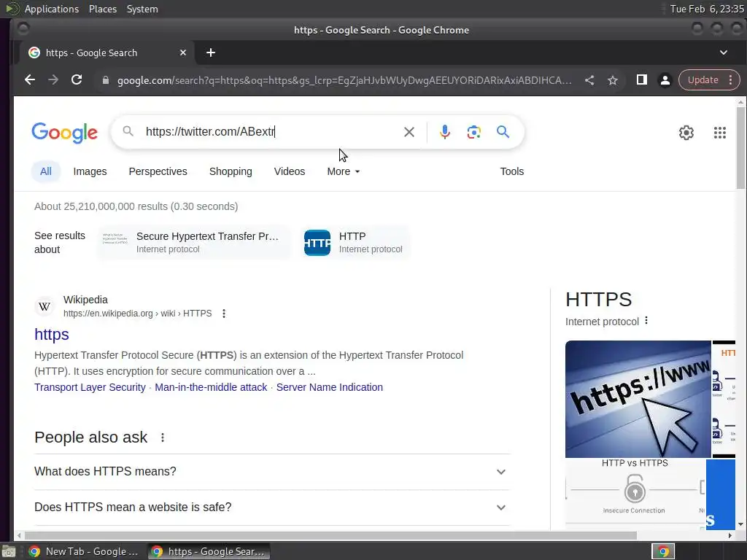Click the clock showing Tue Feb 6

pyautogui.click(x=706, y=9)
